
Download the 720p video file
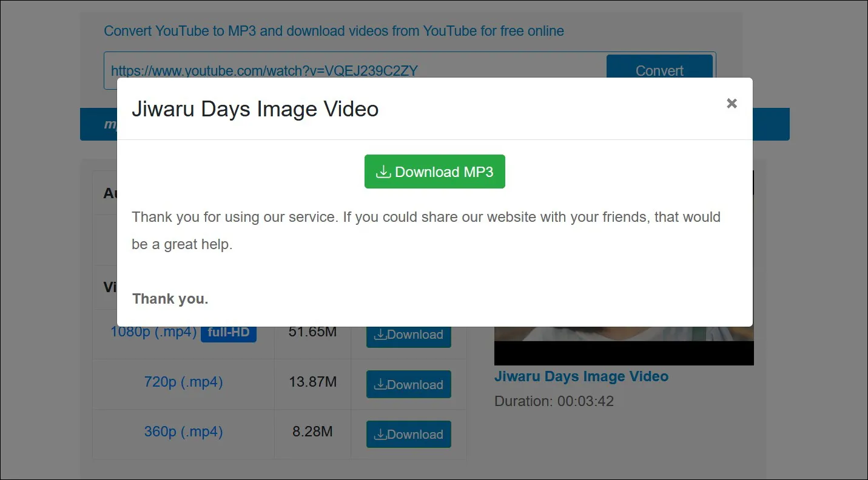tap(408, 384)
